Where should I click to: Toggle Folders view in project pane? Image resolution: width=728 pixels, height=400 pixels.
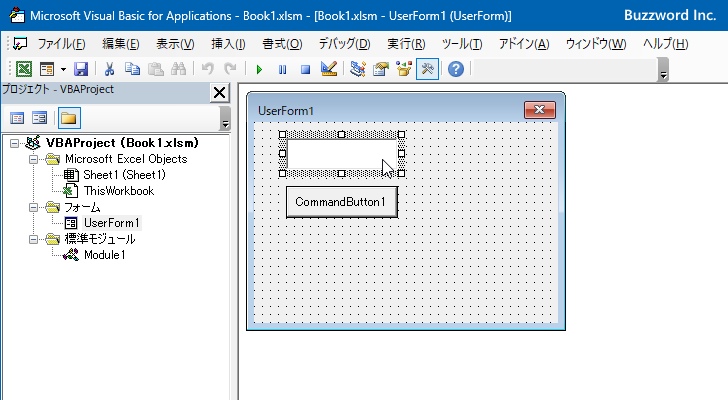tap(69, 118)
